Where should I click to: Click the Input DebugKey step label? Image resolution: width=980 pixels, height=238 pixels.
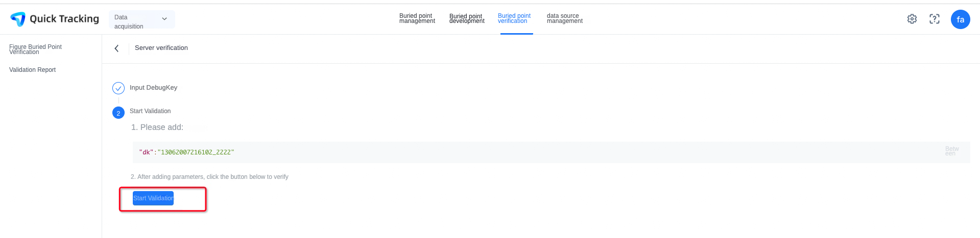[154, 88]
